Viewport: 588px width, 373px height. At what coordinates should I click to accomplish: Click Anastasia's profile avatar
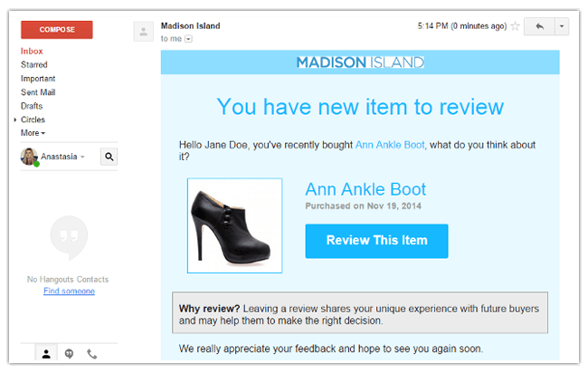click(29, 157)
